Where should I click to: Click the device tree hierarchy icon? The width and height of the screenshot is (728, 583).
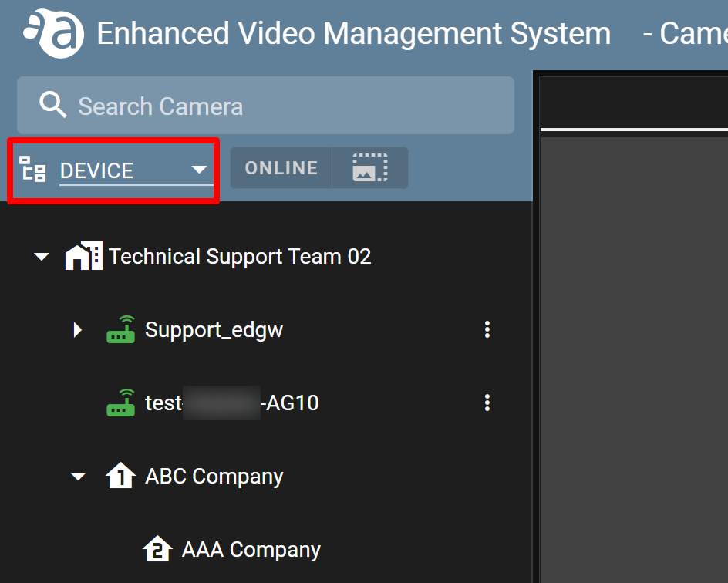pos(32,169)
